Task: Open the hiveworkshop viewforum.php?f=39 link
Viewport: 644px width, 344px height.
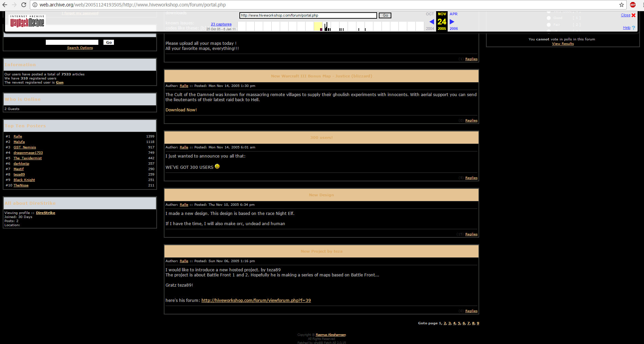Action: point(256,301)
